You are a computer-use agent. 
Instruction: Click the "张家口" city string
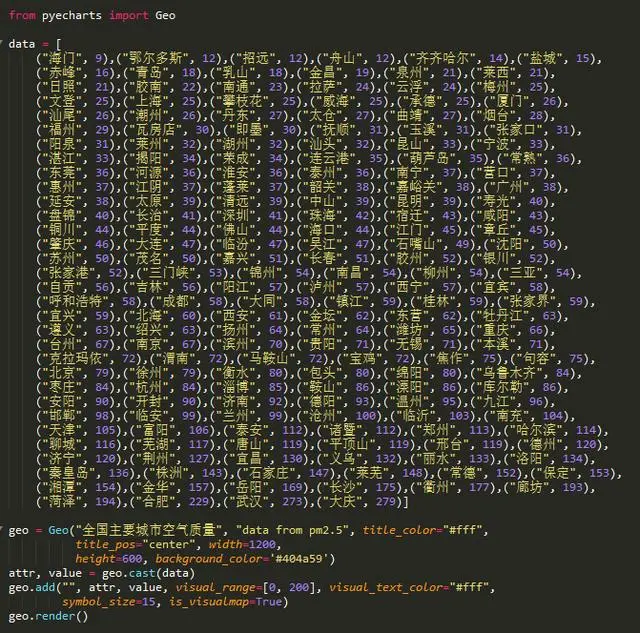click(516, 130)
